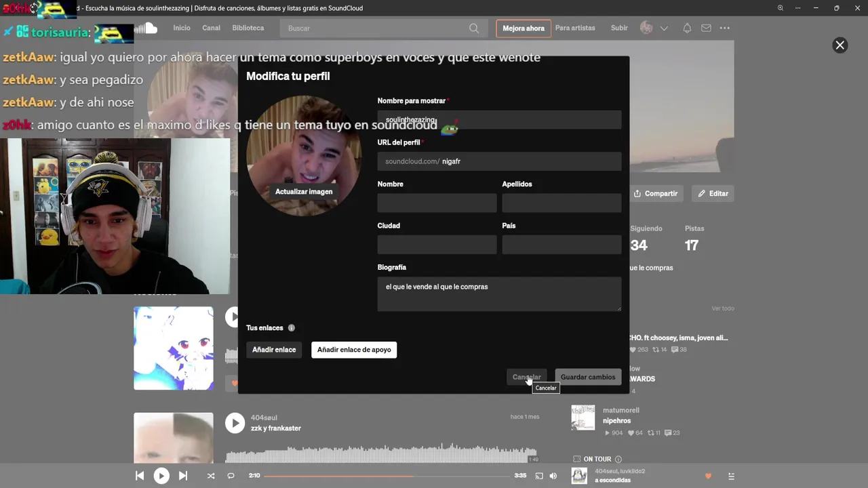Open the next-up queue icon
The width and height of the screenshot is (868, 488).
click(731, 476)
